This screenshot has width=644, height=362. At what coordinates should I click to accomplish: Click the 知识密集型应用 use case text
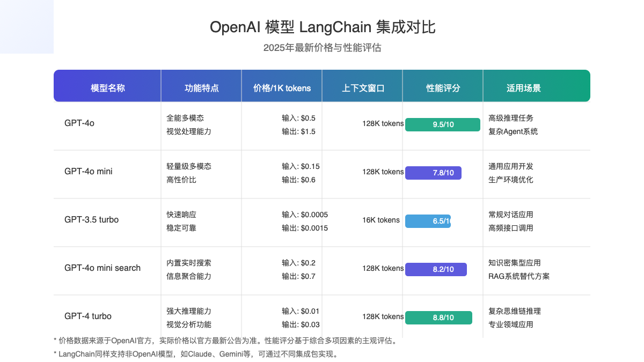coord(515,263)
